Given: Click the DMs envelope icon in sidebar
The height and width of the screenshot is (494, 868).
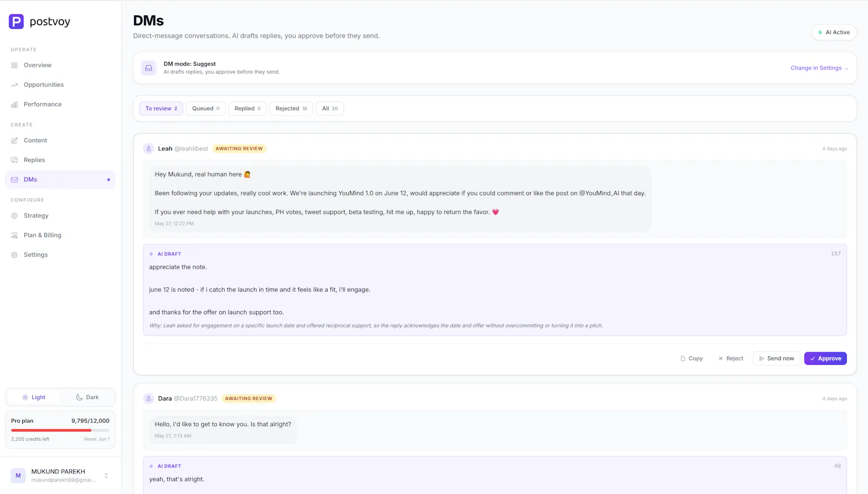Looking at the screenshot, I should pyautogui.click(x=15, y=180).
